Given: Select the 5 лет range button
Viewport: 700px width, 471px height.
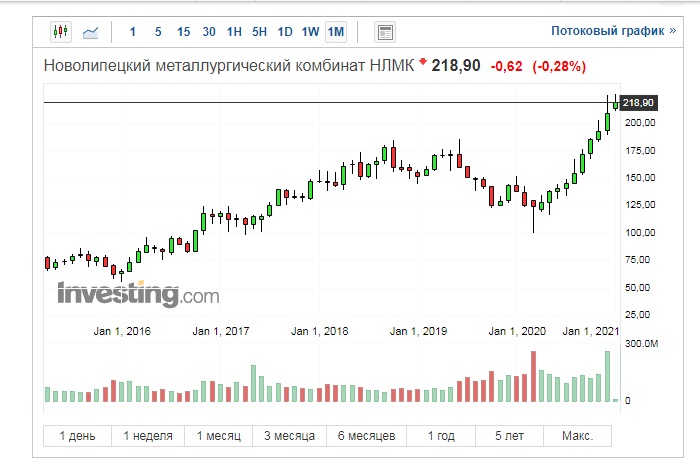Looking at the screenshot, I should pyautogui.click(x=510, y=436).
